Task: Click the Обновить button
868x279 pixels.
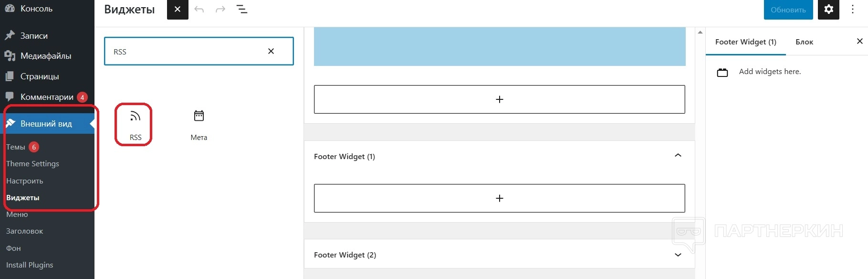Action: point(788,10)
